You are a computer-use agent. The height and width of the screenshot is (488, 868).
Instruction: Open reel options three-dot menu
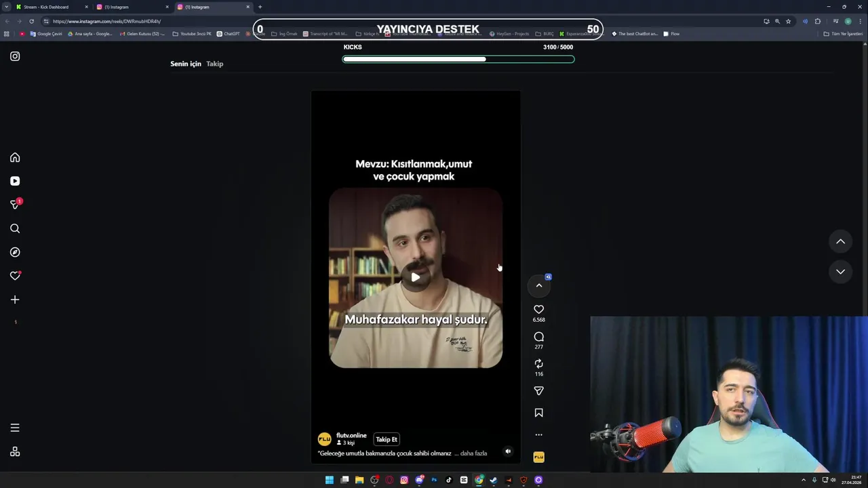[538, 435]
